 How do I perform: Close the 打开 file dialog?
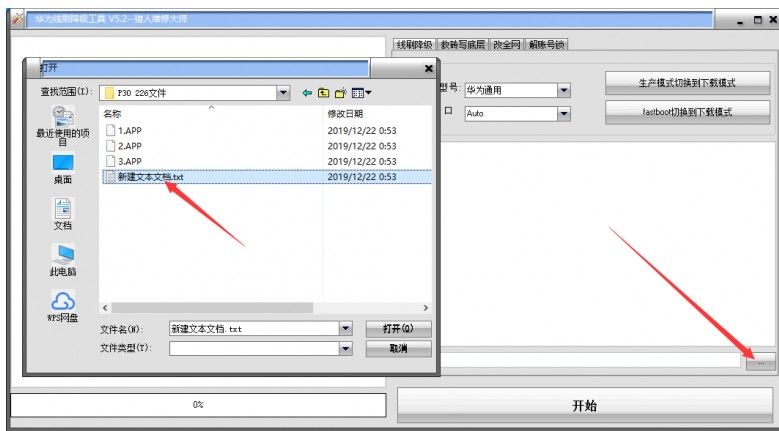pyautogui.click(x=429, y=69)
